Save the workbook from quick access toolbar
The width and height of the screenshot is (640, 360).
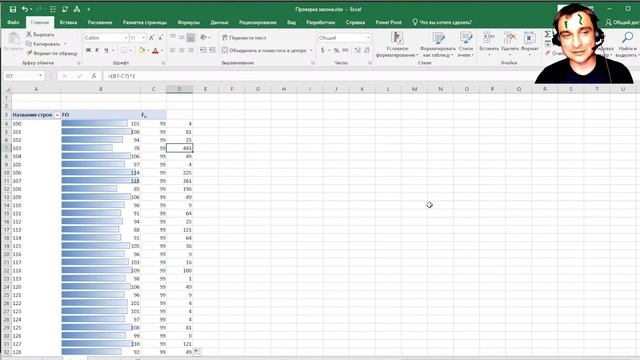pyautogui.click(x=13, y=9)
